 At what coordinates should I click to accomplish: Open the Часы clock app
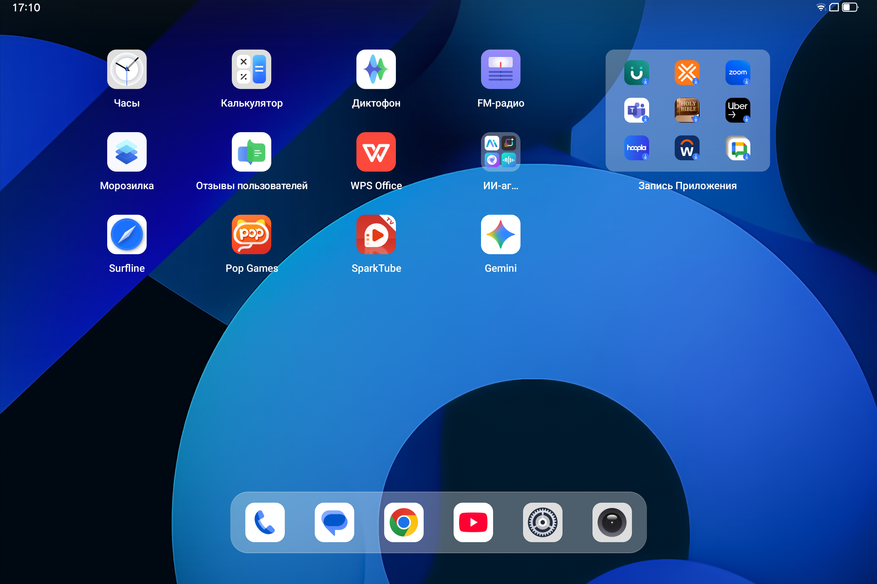pos(127,69)
